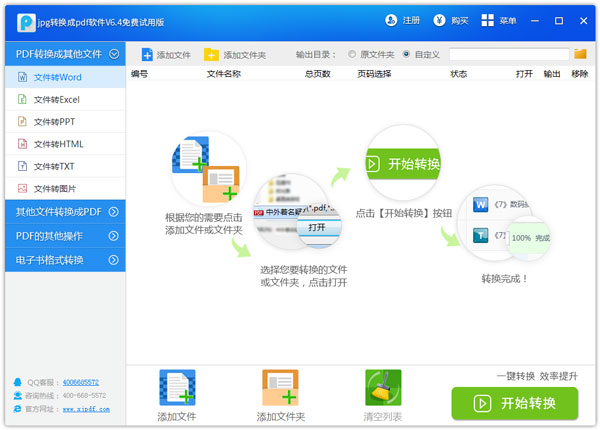Click the 页码选择 column header

coord(374,74)
